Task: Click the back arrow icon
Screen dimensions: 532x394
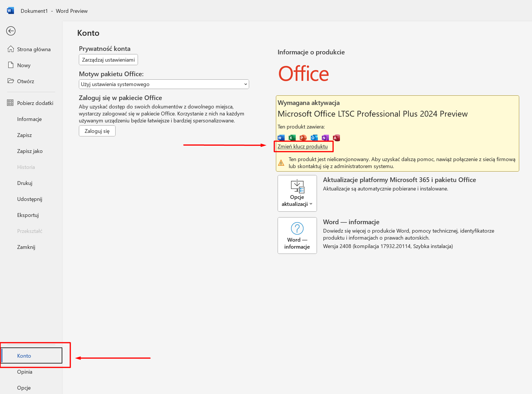Action: tap(11, 31)
